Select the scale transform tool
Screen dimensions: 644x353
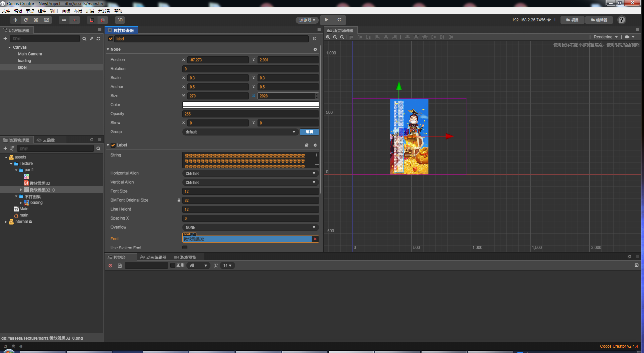point(36,20)
